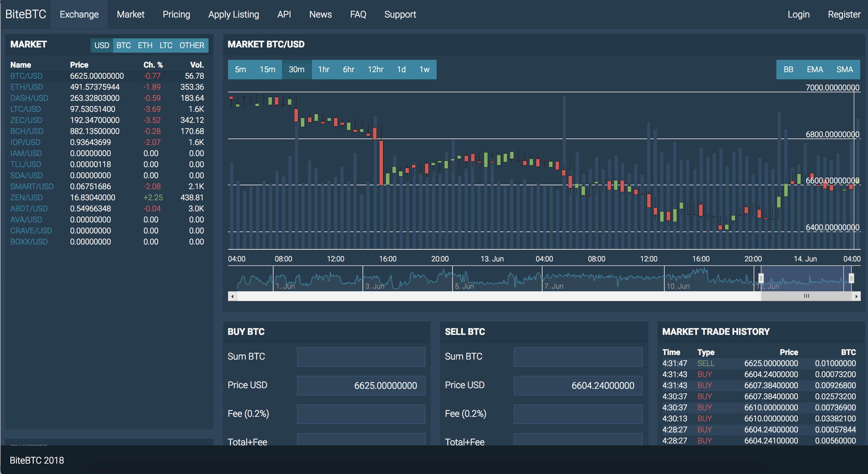Click the chart scrollbar left arrow
The image size is (868, 474).
pyautogui.click(x=232, y=296)
